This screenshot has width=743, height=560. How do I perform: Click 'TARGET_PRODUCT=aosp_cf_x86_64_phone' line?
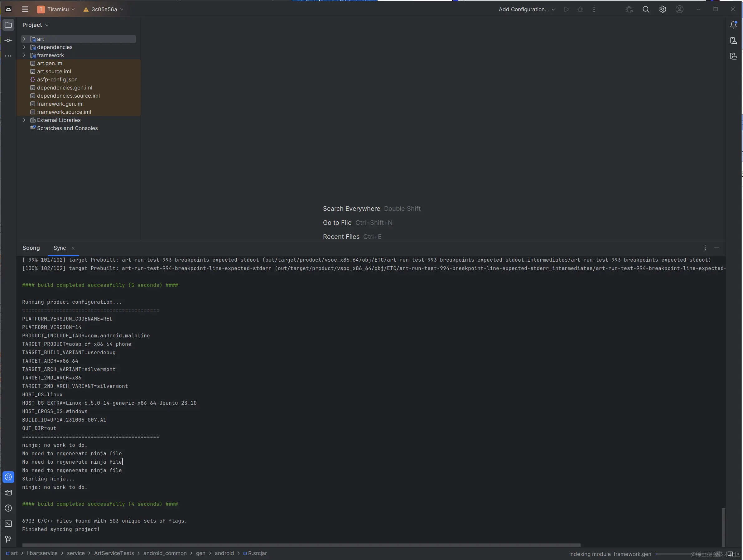pos(77,344)
